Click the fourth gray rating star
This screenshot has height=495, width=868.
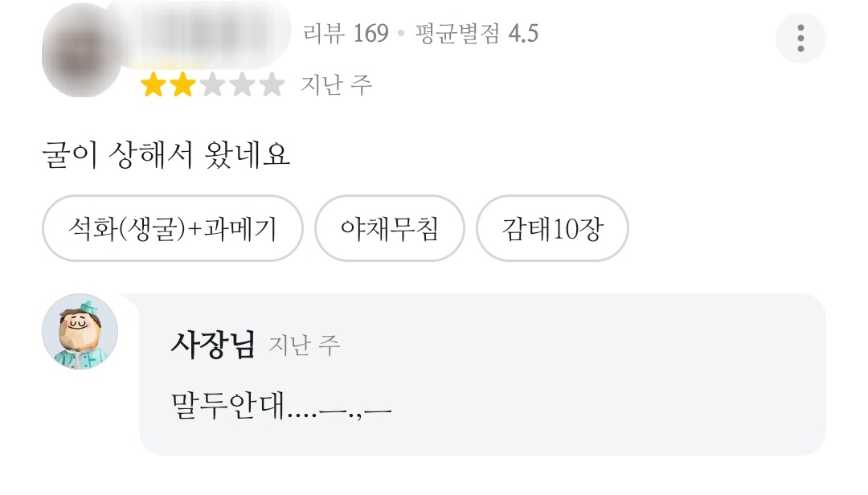[x=242, y=84]
